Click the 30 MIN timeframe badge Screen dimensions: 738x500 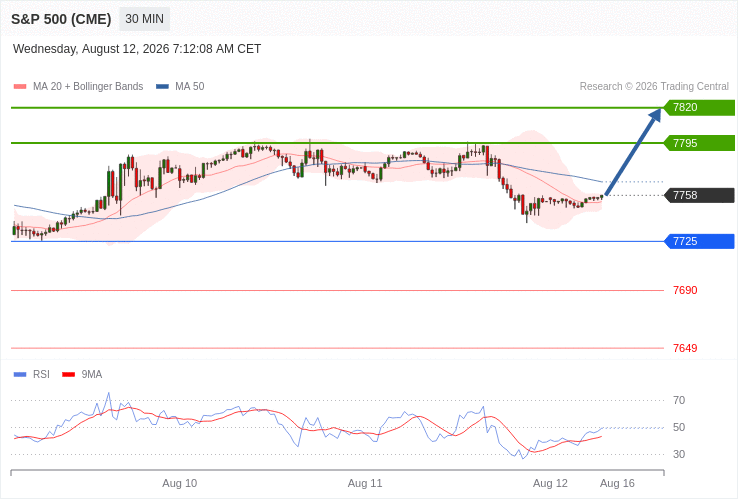[x=144, y=19]
